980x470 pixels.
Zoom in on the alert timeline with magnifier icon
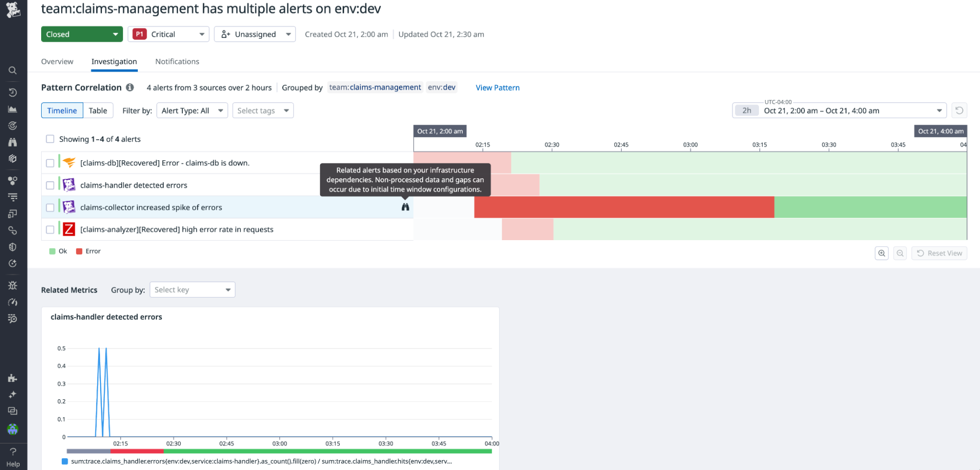881,253
